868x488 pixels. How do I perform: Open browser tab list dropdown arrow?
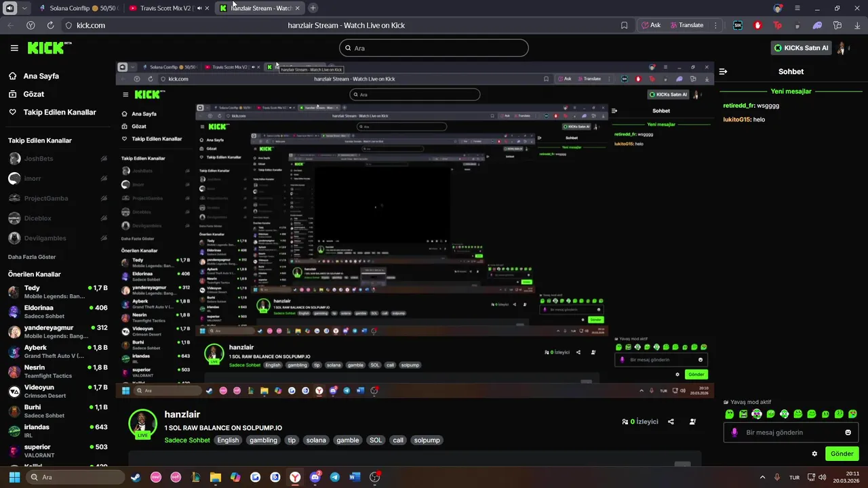pyautogui.click(x=25, y=8)
